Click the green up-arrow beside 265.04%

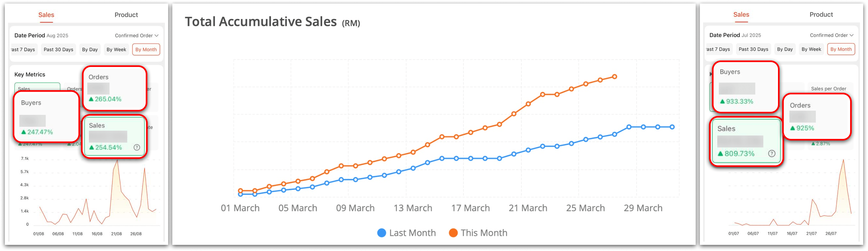point(91,99)
